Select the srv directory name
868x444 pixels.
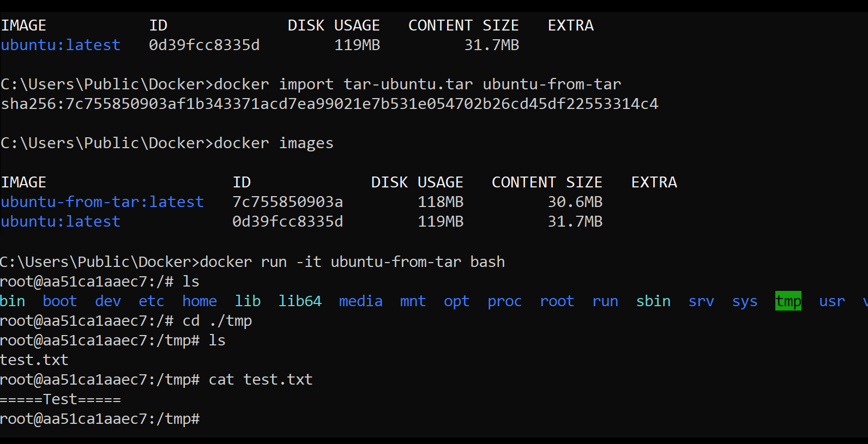tap(701, 301)
